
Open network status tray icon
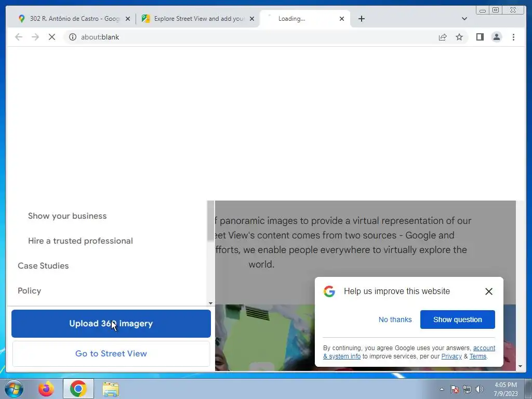(467, 389)
